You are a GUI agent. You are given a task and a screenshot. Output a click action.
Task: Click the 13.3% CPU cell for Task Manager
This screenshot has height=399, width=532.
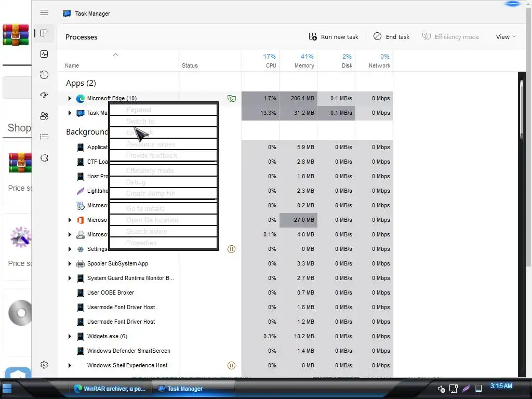(260, 113)
